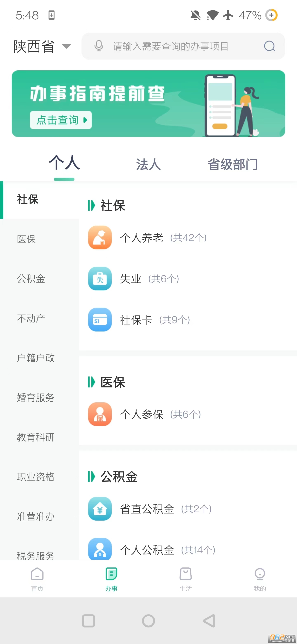Click the magnifier search icon
297x644 pixels.
[269, 46]
